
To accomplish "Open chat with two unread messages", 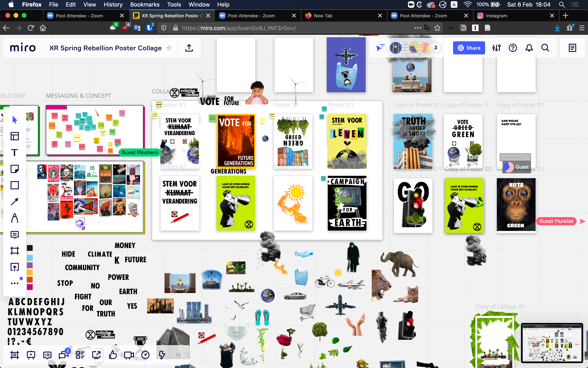I will (64, 355).
